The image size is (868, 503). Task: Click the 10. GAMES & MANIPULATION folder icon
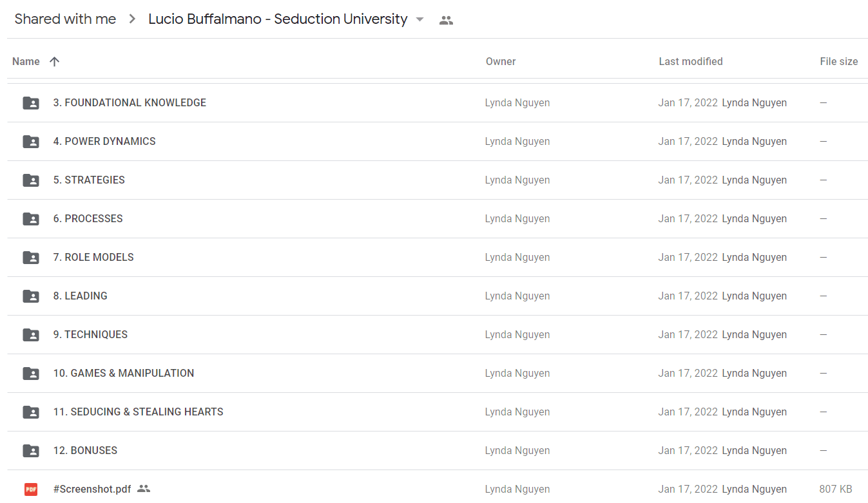click(x=31, y=374)
